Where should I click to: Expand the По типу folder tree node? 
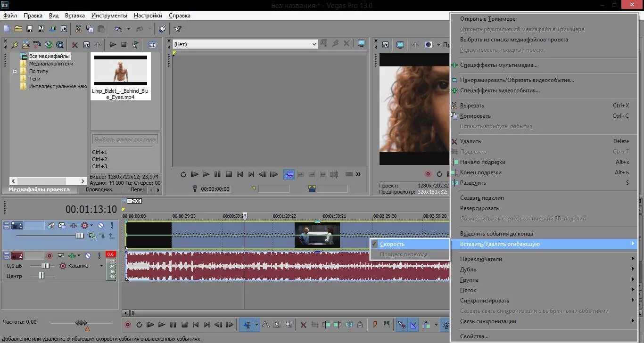pos(15,72)
